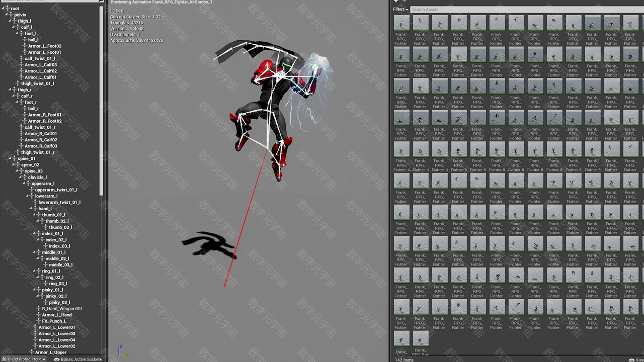
Task: Click the bone icon beside ball_l
Action: point(25,40)
